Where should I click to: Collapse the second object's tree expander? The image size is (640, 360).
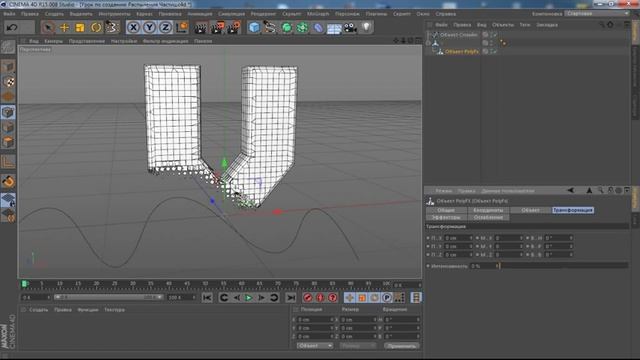428,43
